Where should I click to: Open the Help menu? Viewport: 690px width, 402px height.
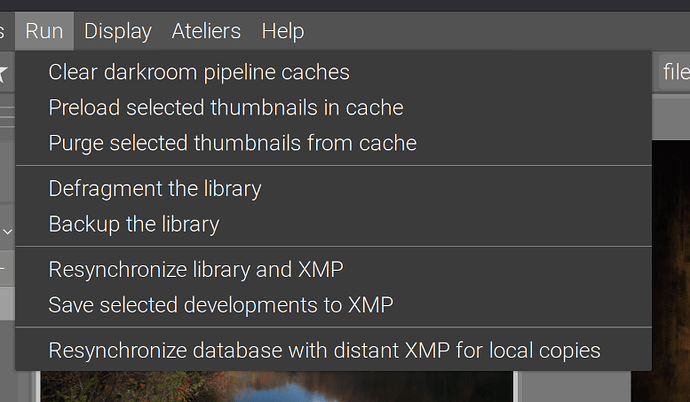pyautogui.click(x=283, y=31)
